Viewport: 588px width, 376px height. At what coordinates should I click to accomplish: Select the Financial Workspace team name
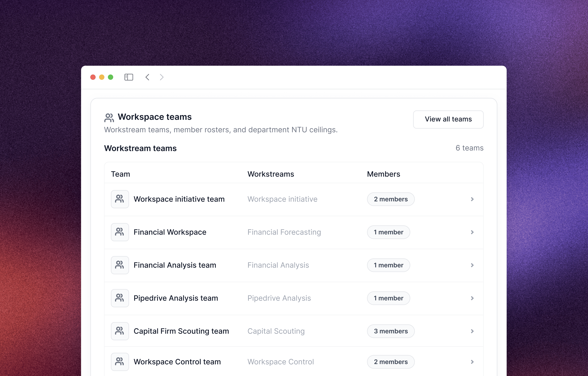(x=170, y=232)
